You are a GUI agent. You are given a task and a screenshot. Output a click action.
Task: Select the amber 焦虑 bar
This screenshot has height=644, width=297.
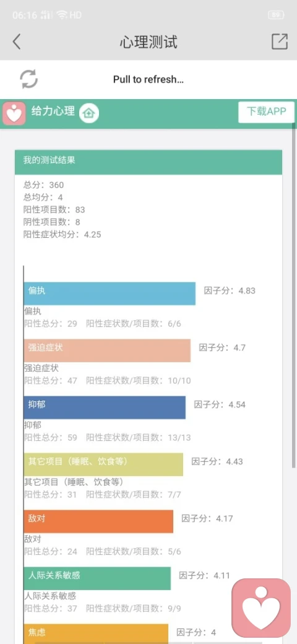(96, 633)
